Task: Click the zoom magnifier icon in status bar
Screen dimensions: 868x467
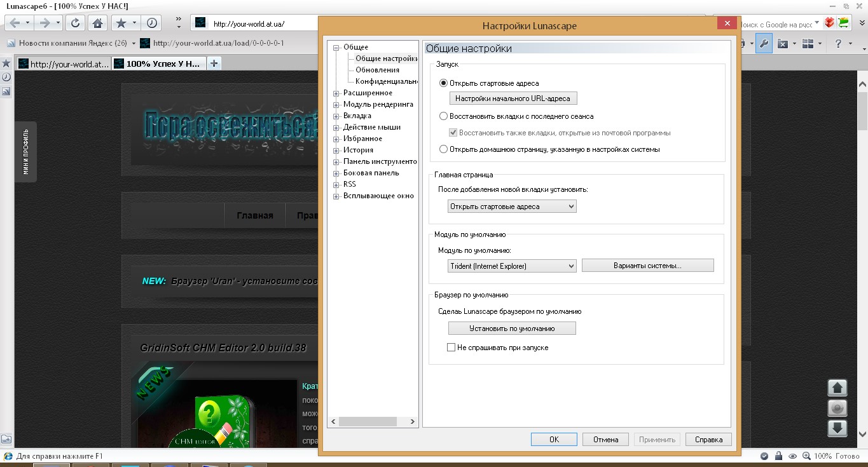Action: pyautogui.click(x=806, y=456)
